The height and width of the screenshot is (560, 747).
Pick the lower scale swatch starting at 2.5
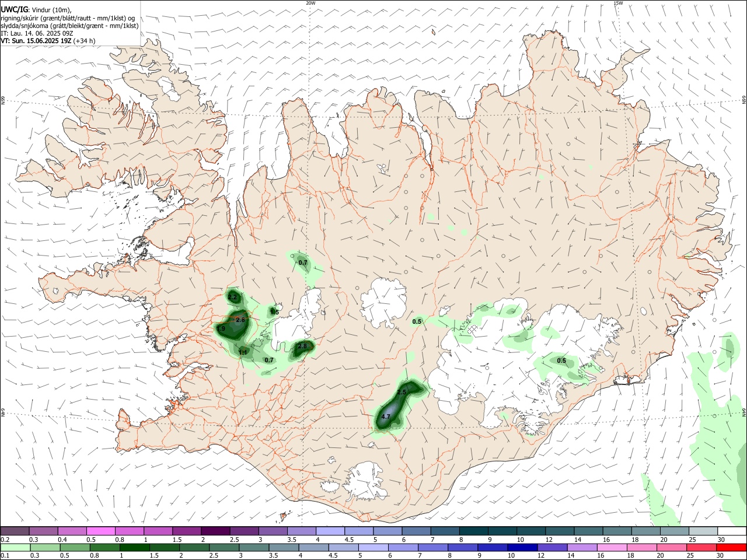(x=224, y=547)
